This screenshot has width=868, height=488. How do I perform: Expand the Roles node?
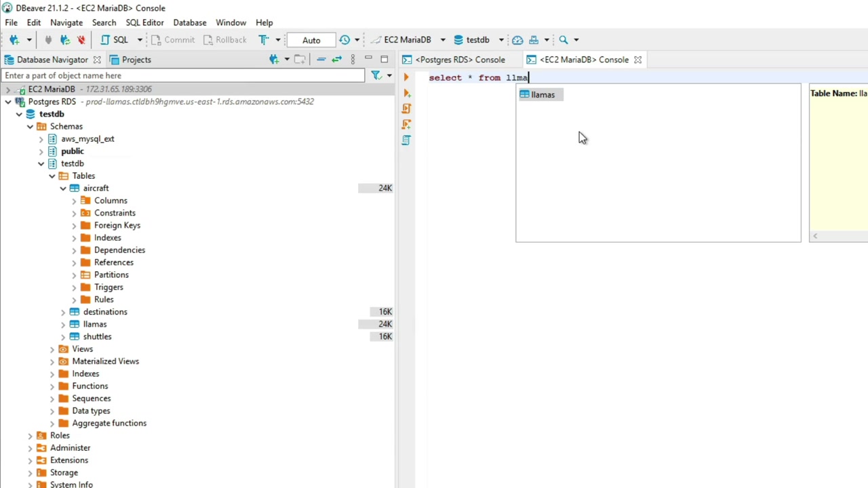[x=30, y=436]
